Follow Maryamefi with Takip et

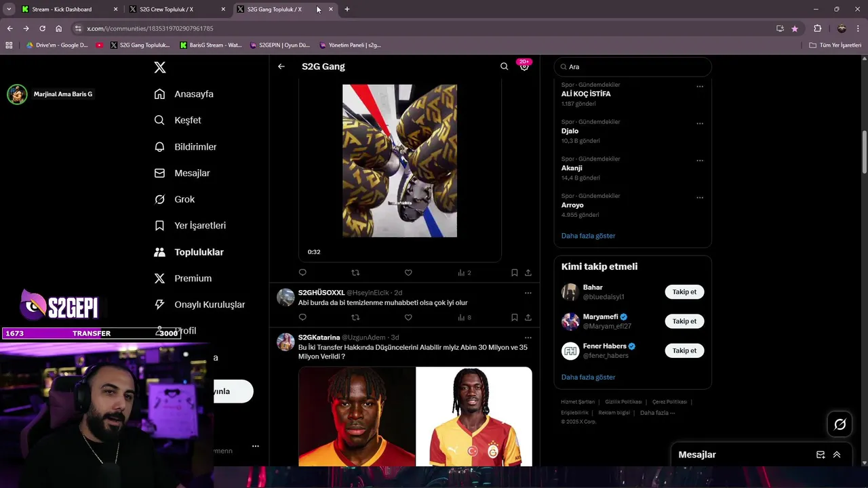(684, 321)
